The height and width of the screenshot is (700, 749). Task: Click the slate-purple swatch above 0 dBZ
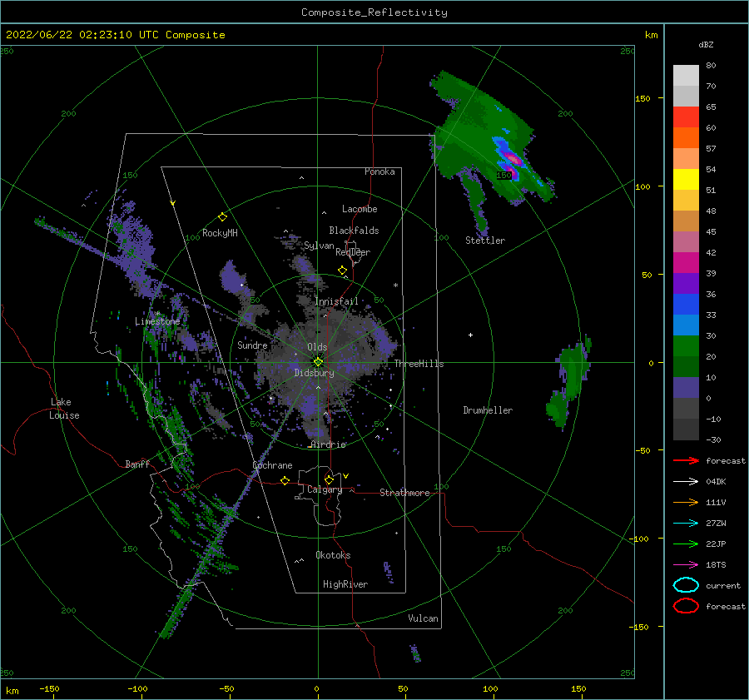coord(686,388)
